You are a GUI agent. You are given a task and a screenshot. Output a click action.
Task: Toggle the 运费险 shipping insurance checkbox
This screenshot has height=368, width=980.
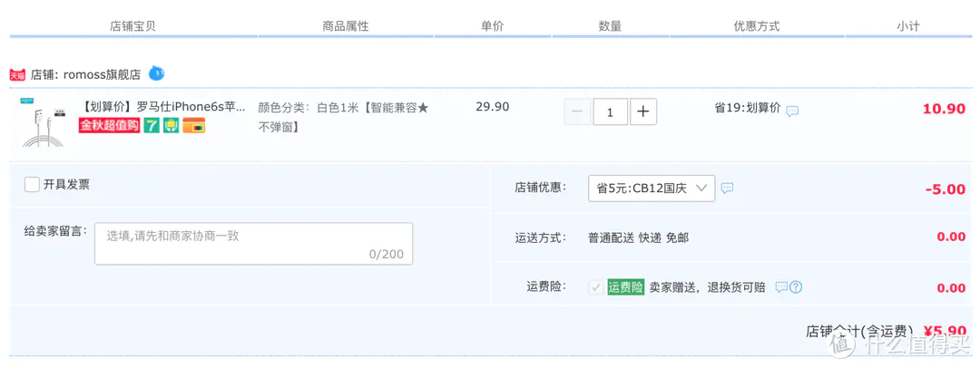pos(595,288)
